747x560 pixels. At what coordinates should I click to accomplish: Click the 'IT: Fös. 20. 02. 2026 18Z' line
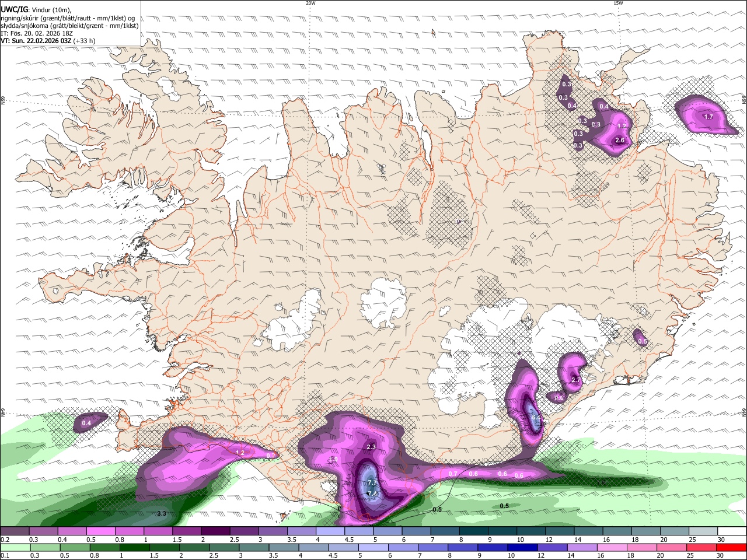click(x=37, y=33)
